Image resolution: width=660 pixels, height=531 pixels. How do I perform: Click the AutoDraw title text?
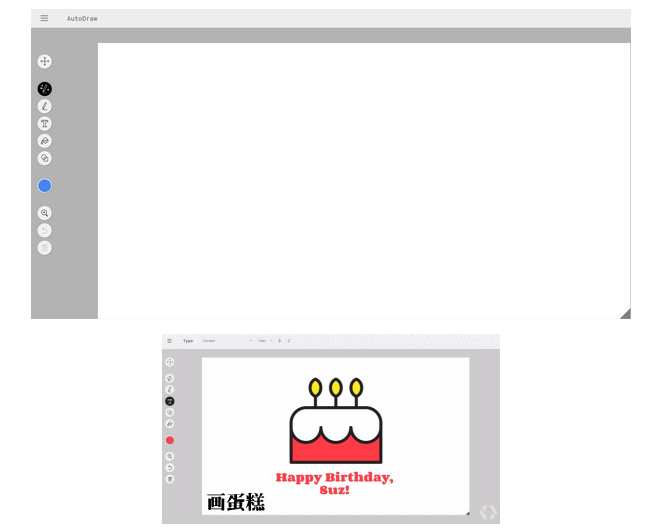[x=82, y=19]
